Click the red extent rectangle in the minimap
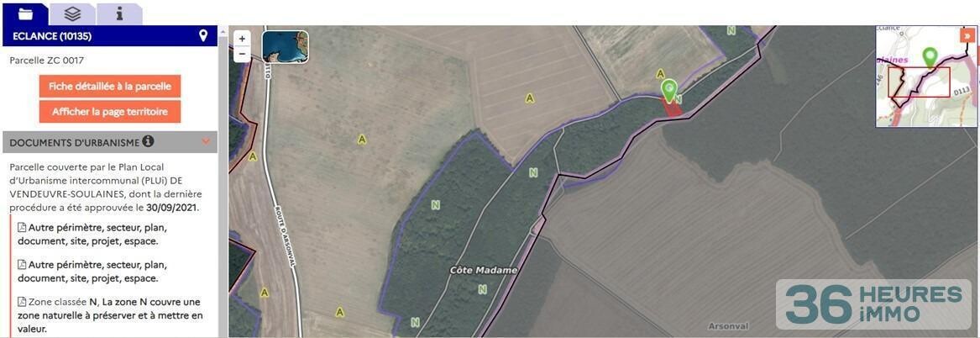980x338 pixels. click(x=919, y=82)
